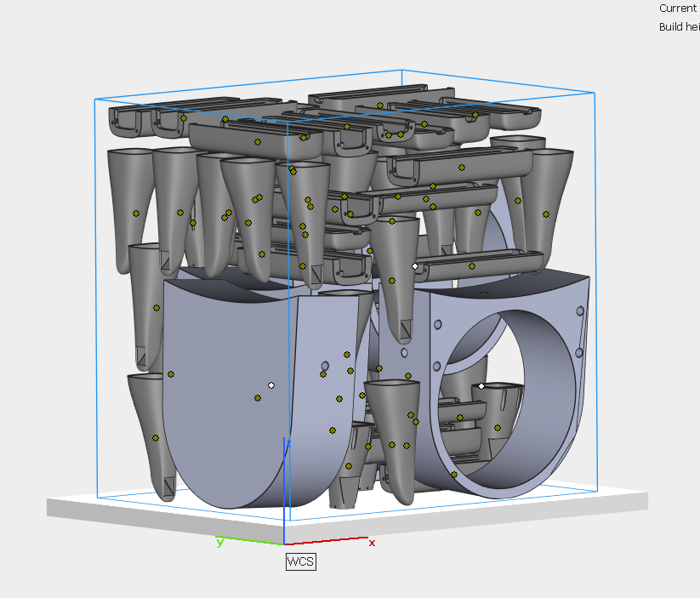The width and height of the screenshot is (700, 598).
Task: Click the white diamond marker on the right part
Action: [x=482, y=385]
